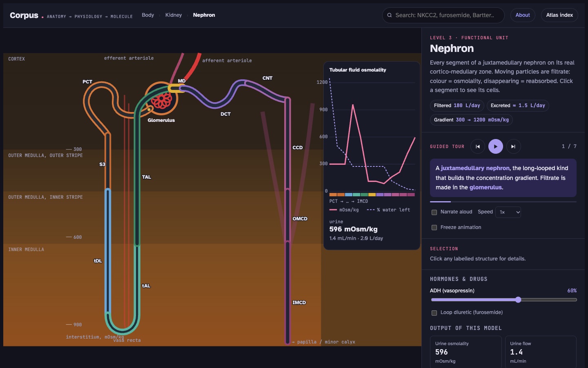588x368 pixels.
Task: Open the About page
Action: (523, 15)
